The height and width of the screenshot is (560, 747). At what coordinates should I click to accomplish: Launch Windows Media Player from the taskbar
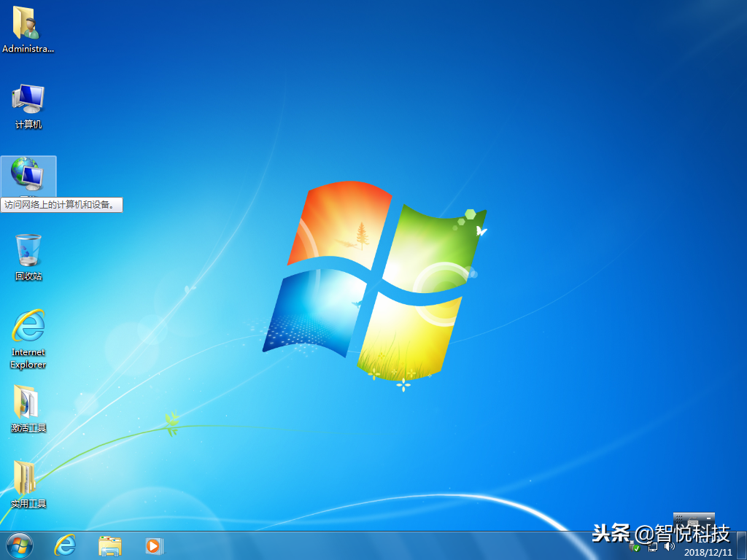pos(153,547)
